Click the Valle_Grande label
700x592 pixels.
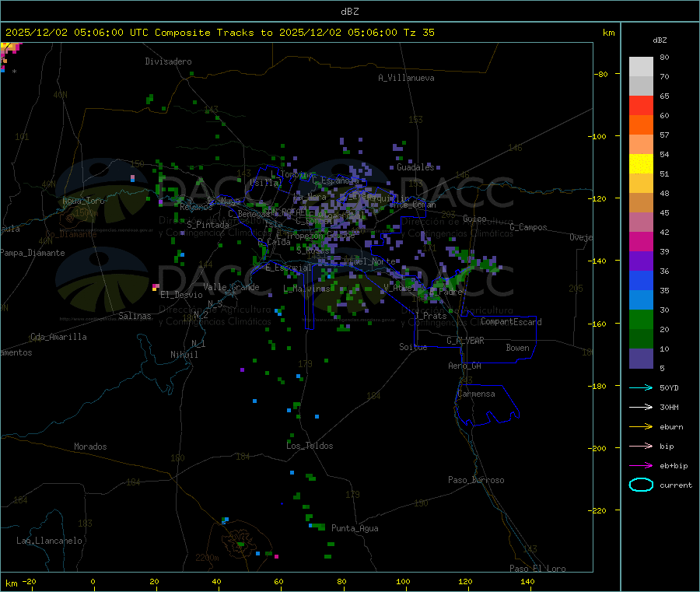tap(231, 287)
